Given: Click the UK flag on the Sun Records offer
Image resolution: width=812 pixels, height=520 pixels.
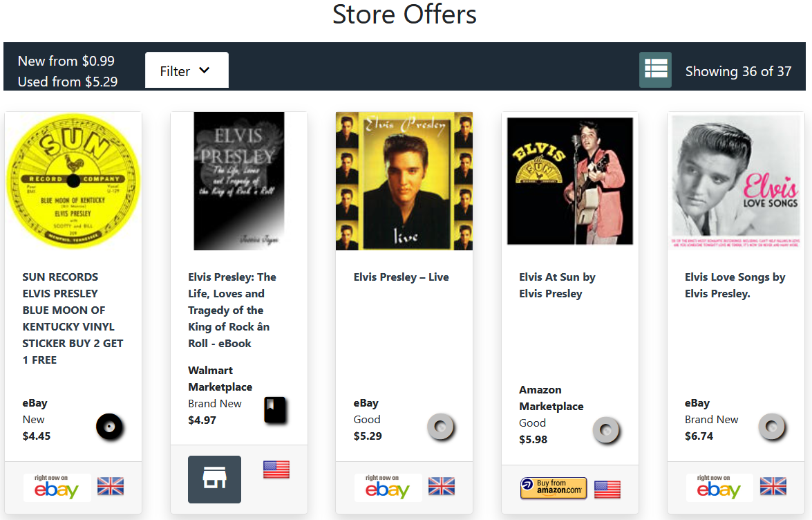Looking at the screenshot, I should pyautogui.click(x=111, y=486).
